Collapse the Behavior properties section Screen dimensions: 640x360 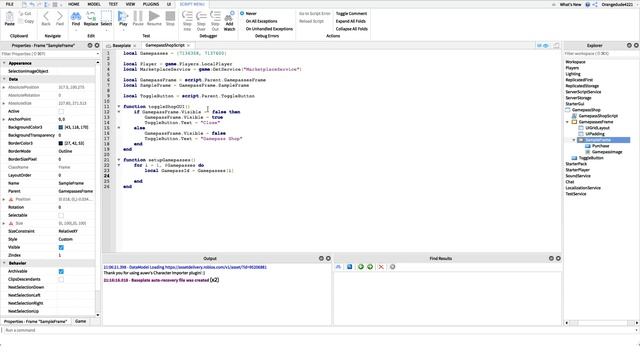click(x=4, y=263)
